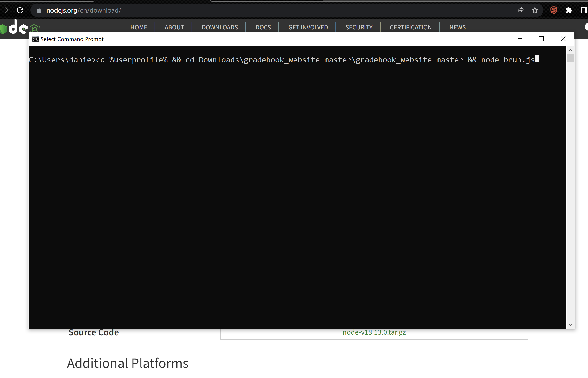Open the SECURITY nav link
This screenshot has width=588, height=378.
coord(359,27)
